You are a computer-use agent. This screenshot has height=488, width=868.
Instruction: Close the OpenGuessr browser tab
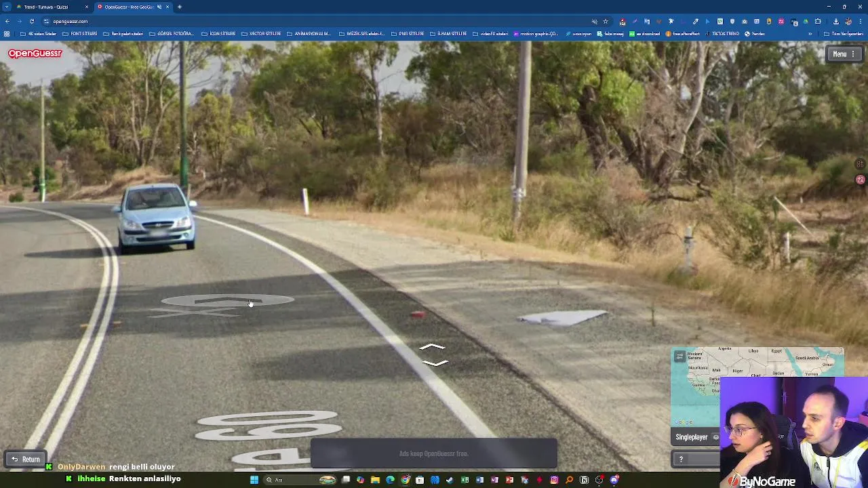(x=167, y=7)
